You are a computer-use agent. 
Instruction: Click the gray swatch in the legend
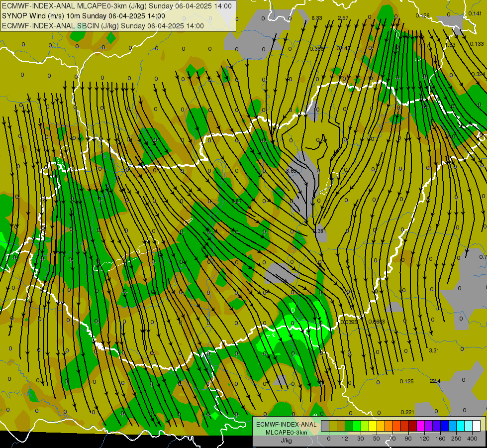pyautogui.click(x=325, y=426)
